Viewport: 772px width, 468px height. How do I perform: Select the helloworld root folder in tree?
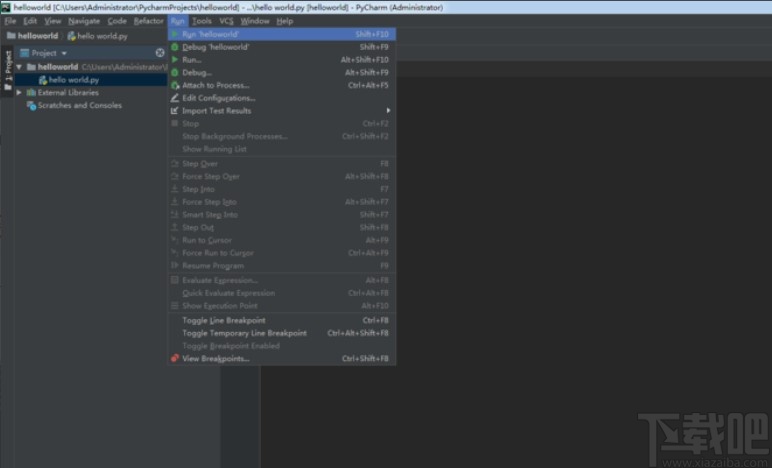(58, 67)
